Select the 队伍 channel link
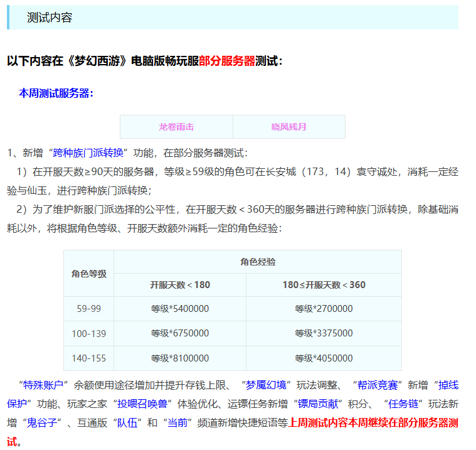The image size is (476, 450). (x=122, y=422)
